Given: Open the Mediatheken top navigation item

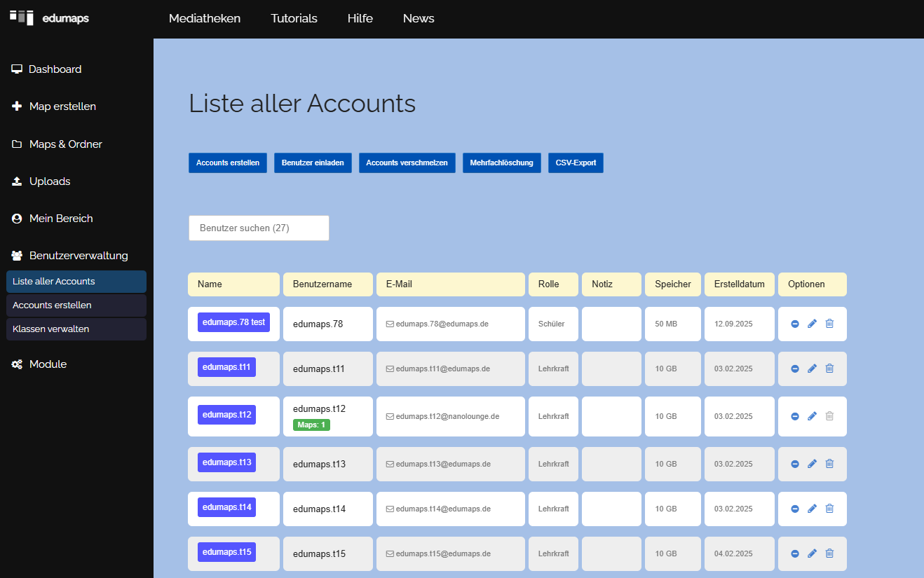Looking at the screenshot, I should coord(205,19).
